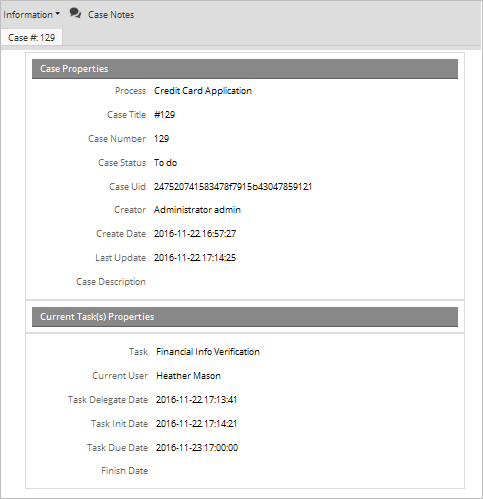Screen dimensions: 483x499
Task: Click the Case Properties header bar
Action: (x=245, y=69)
